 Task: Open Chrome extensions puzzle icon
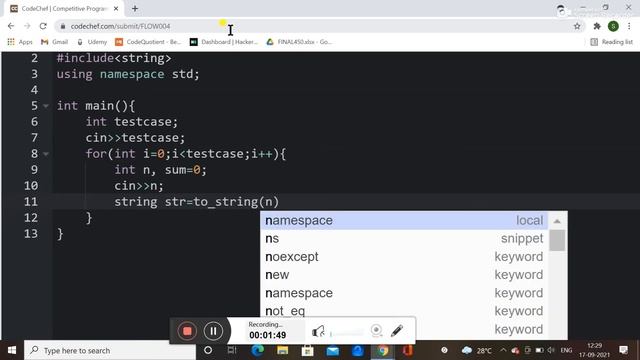(597, 26)
